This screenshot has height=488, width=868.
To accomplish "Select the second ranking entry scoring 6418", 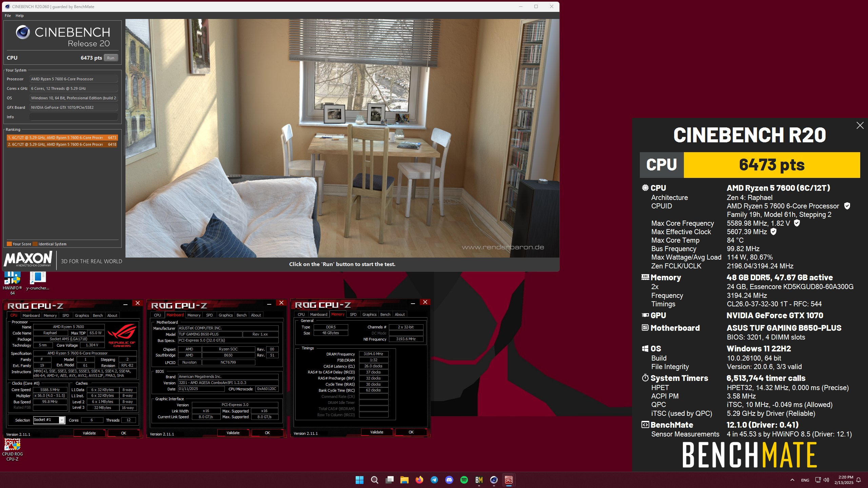I will pos(62,144).
